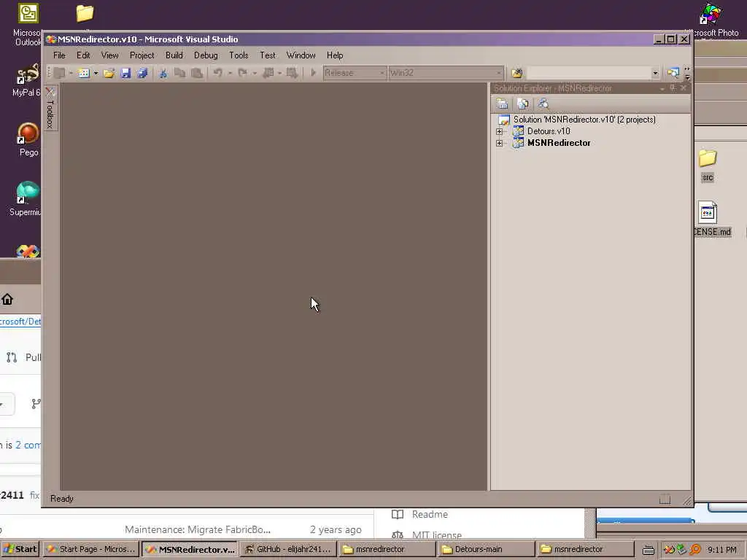Click the Show All Files icon in Solution Explorer
747x560 pixels.
[522, 104]
